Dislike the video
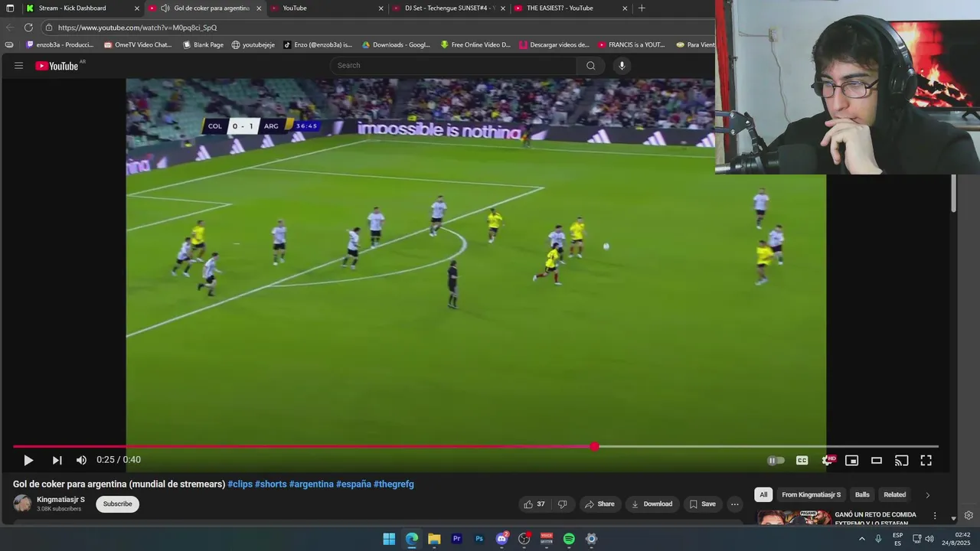The width and height of the screenshot is (980, 551). click(x=563, y=504)
